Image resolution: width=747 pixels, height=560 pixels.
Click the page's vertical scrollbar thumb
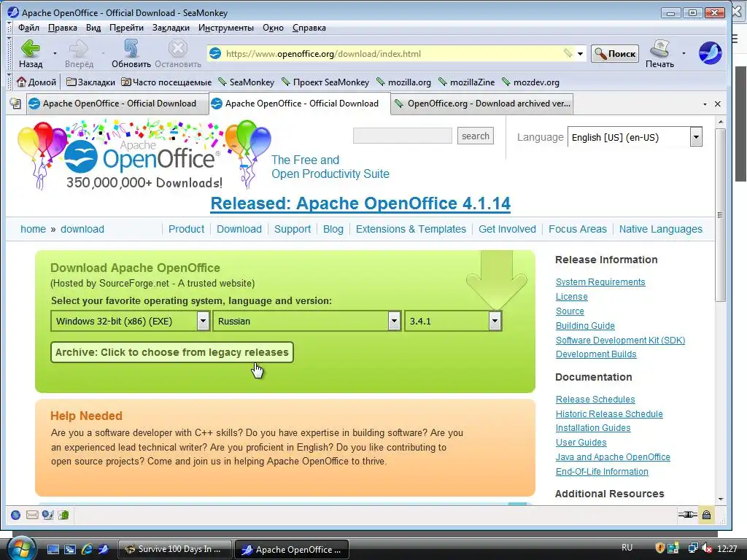(720, 214)
